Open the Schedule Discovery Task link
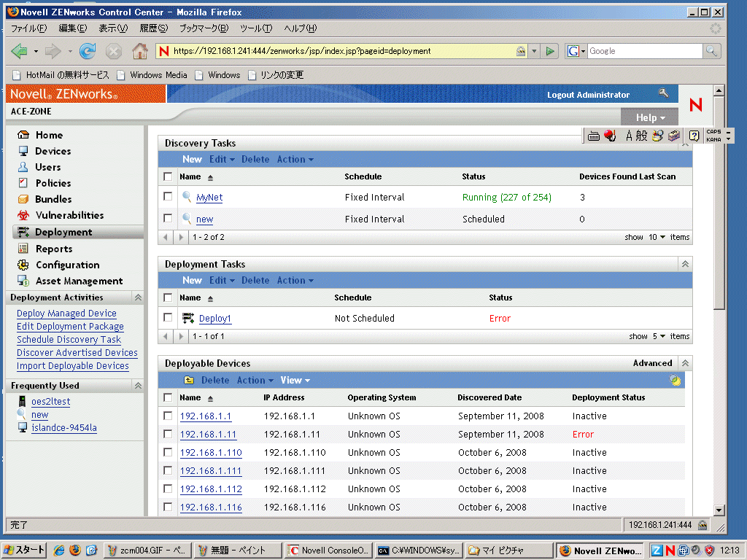Screen dimensions: 747x560 pos(69,340)
